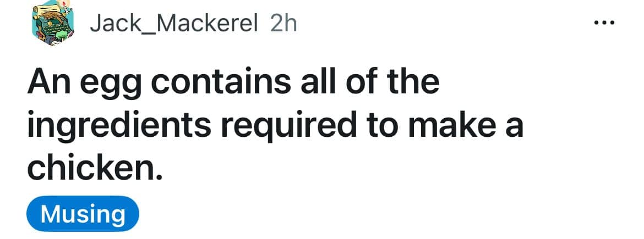Viewport: 644px width, 239px height.
Task: Open the Jack_Mackerel username link
Action: pyautogui.click(x=173, y=23)
